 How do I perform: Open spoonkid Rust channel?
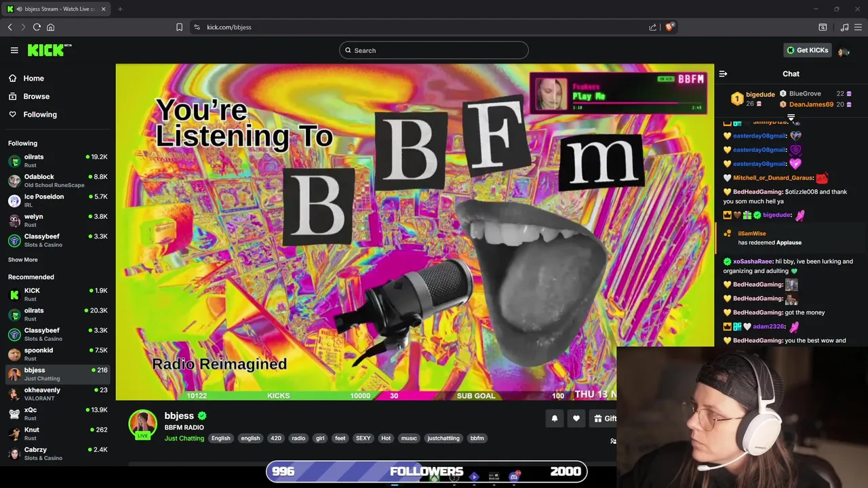tap(58, 354)
